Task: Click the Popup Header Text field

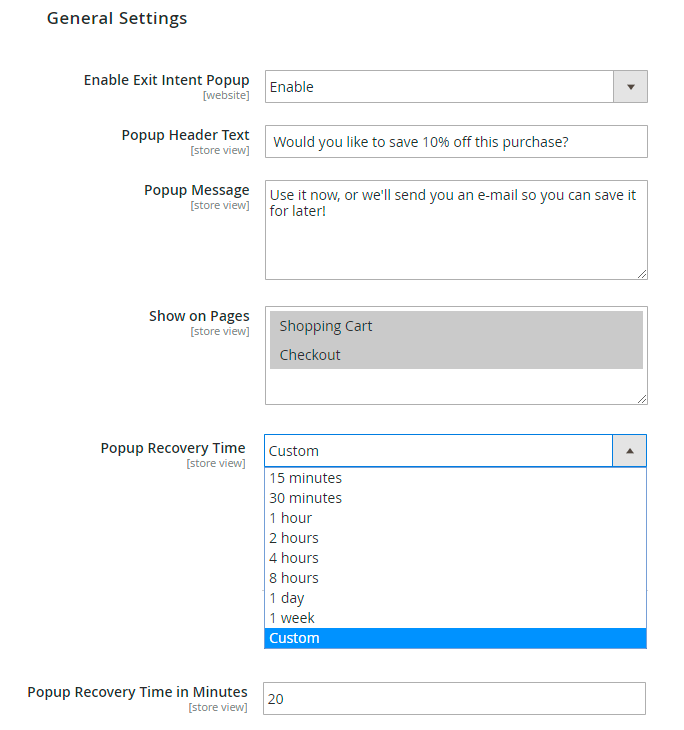Action: coord(456,142)
